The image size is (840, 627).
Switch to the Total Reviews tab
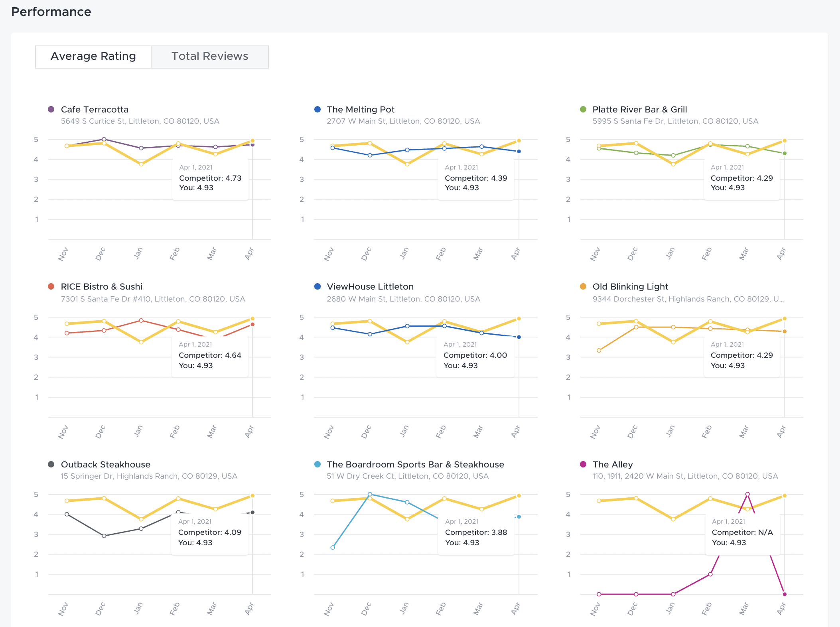(210, 57)
